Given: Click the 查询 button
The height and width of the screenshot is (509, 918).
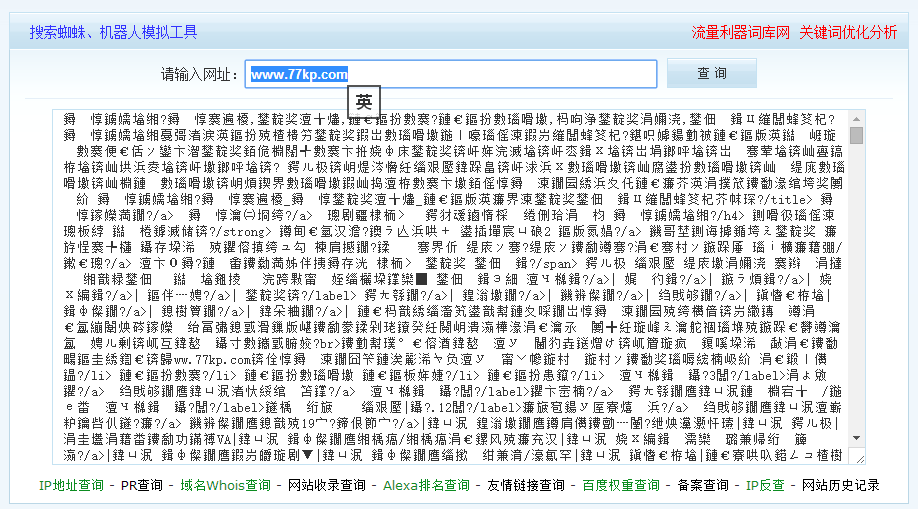Looking at the screenshot, I should (712, 74).
